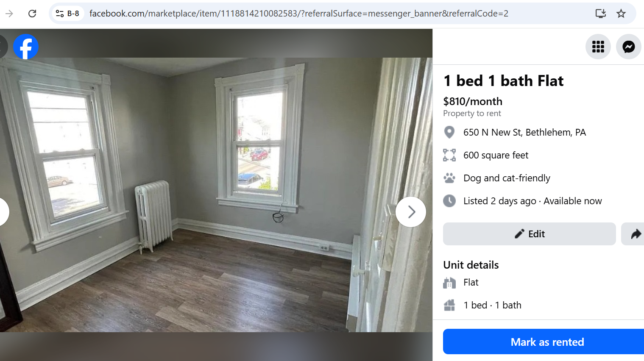View site information icon beside the URL
Image resolution: width=644 pixels, height=361 pixels.
pos(68,14)
